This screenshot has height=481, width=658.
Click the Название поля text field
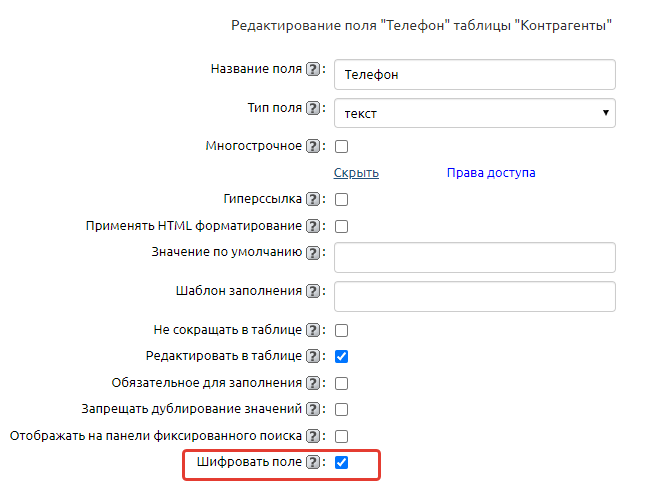point(474,75)
